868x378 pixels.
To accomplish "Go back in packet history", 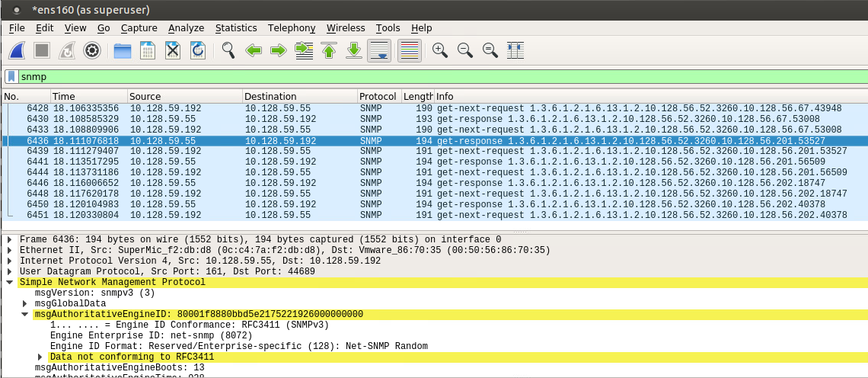I will 254,50.
